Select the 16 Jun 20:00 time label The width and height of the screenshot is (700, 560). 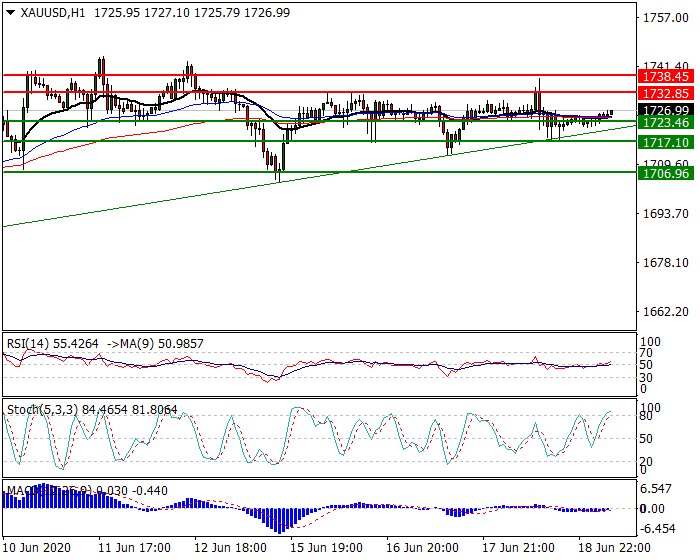coord(422,547)
